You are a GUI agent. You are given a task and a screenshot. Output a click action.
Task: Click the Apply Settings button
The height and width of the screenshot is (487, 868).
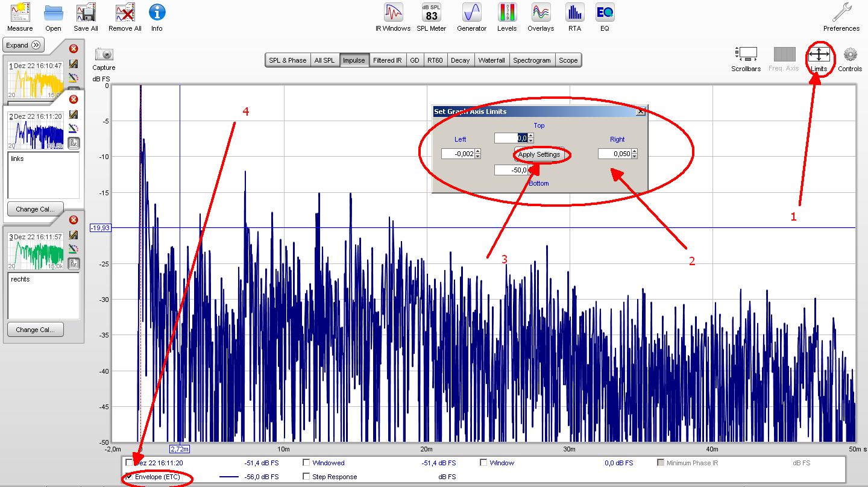pyautogui.click(x=539, y=154)
